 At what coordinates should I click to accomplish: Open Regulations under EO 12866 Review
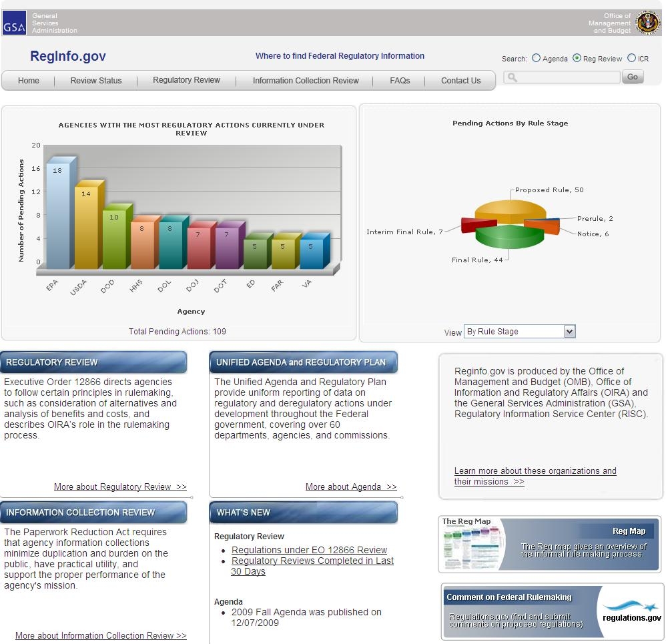[309, 550]
